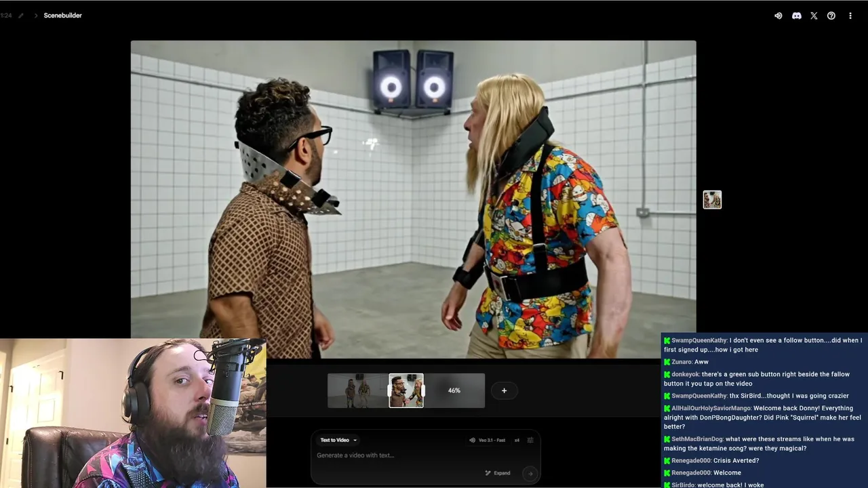Click the donkeyok chat message
This screenshot has height=488, width=868.
757,379
